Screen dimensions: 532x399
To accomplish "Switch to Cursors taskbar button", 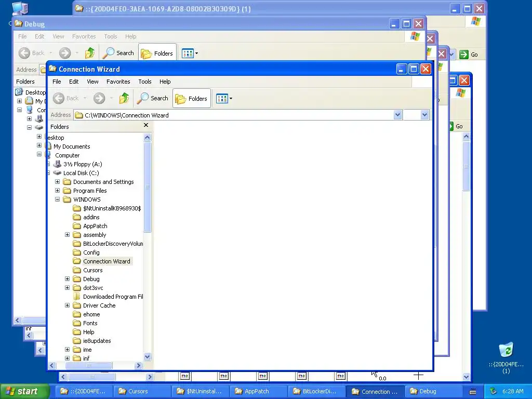I will 141,391.
